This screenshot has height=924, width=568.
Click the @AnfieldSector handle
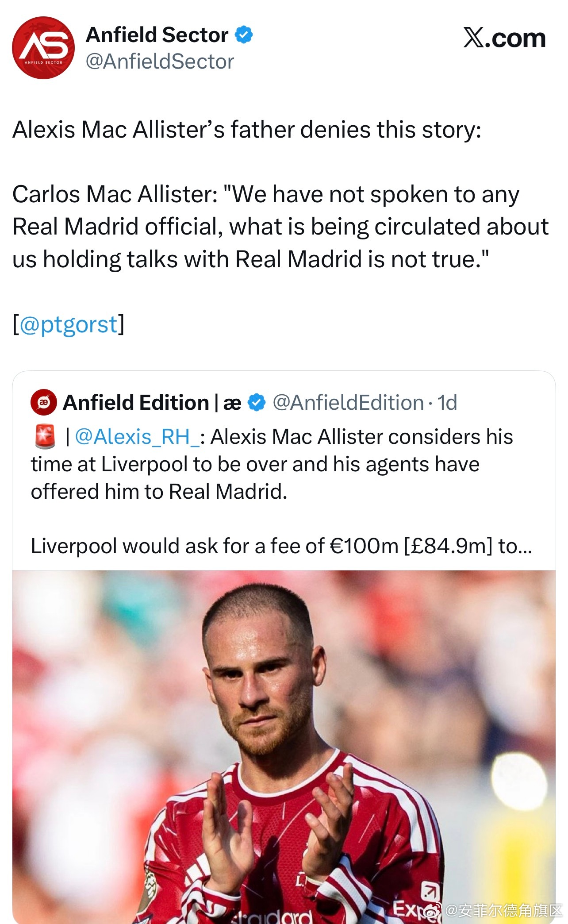pyautogui.click(x=160, y=62)
